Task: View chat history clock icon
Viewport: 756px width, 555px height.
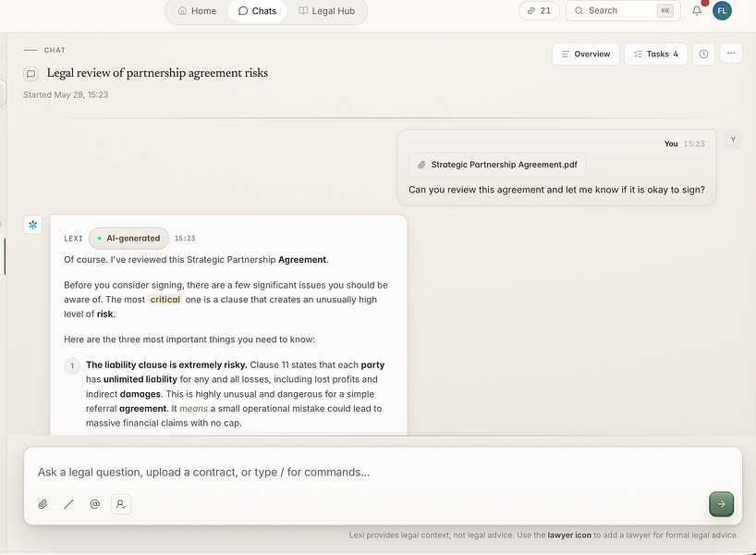Action: point(703,54)
